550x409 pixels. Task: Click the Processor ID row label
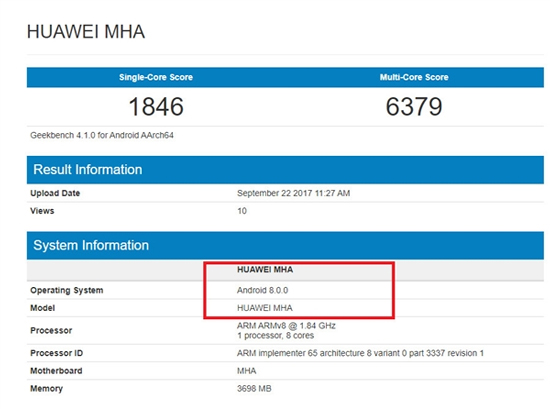coord(56,353)
